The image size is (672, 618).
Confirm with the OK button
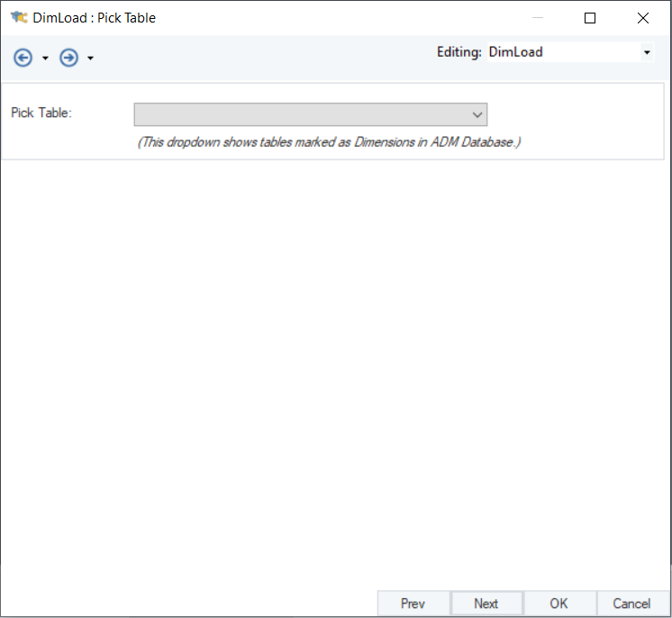(x=558, y=604)
